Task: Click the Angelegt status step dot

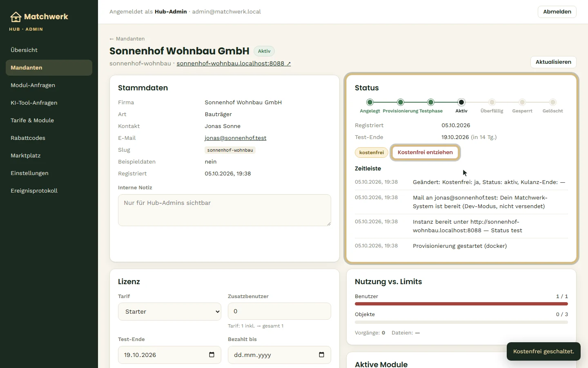Action: coord(370,102)
